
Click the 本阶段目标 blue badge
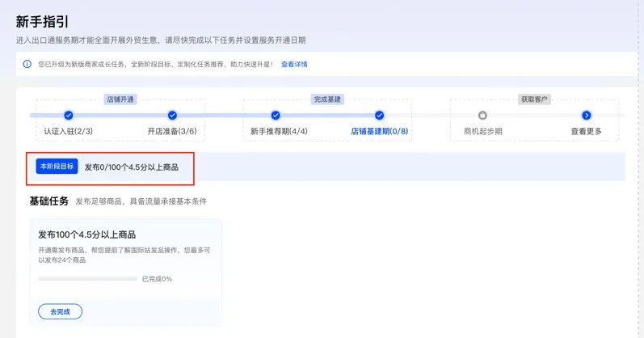point(57,167)
